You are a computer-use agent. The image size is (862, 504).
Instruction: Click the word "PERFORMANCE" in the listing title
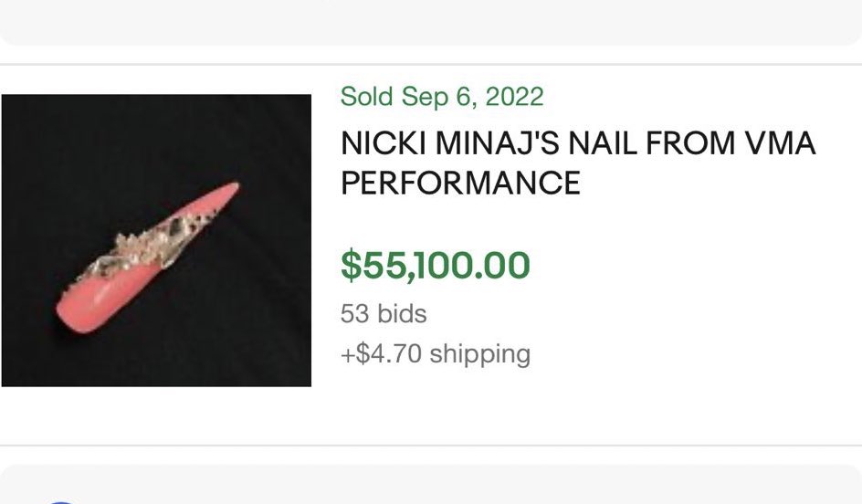[x=460, y=183]
